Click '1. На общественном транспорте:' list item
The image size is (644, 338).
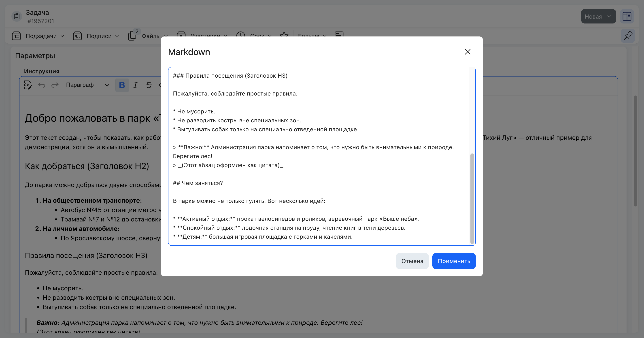point(89,200)
